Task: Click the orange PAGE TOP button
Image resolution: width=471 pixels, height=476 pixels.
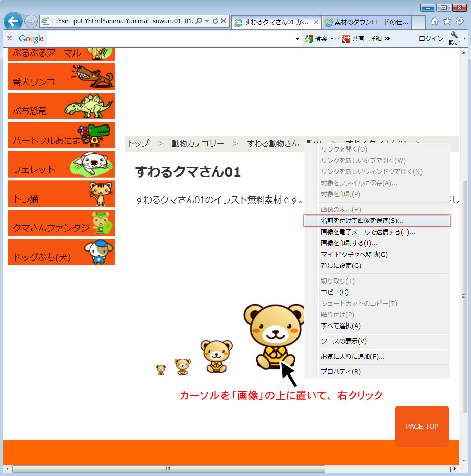Action: pos(422,427)
